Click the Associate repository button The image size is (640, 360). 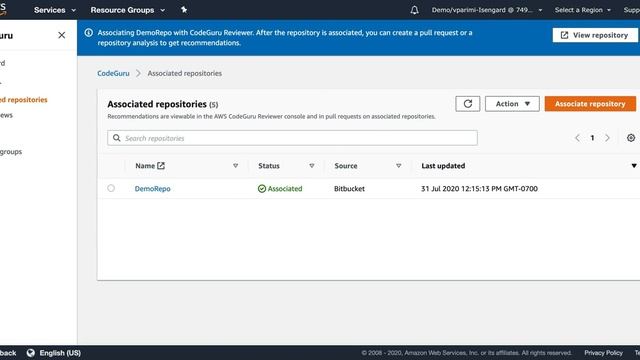(x=590, y=104)
